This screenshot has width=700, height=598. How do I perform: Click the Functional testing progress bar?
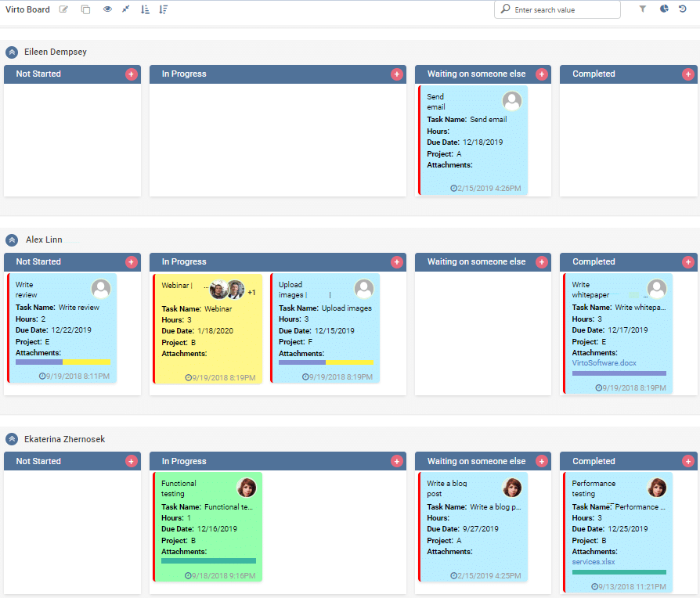coord(208,561)
